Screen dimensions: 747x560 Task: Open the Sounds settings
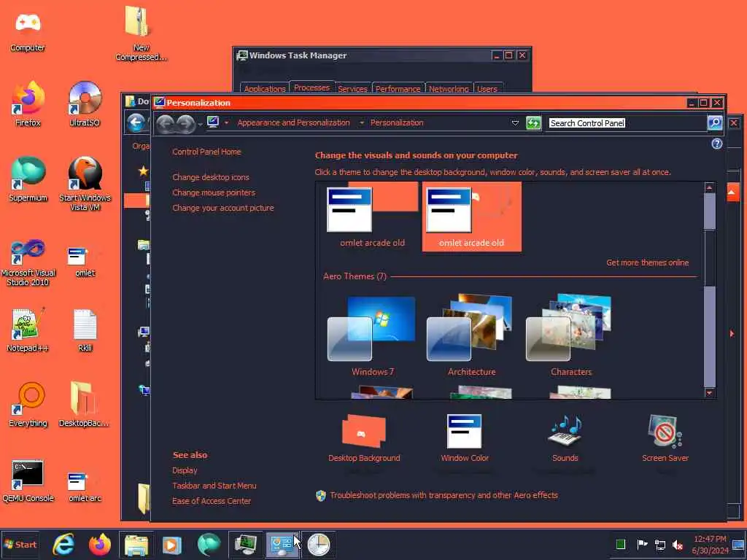[565, 438]
